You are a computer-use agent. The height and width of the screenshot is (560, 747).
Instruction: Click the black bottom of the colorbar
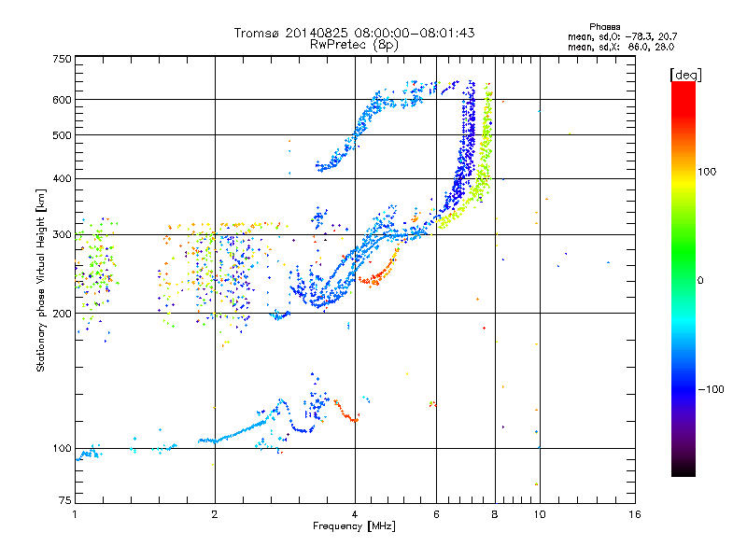684,469
